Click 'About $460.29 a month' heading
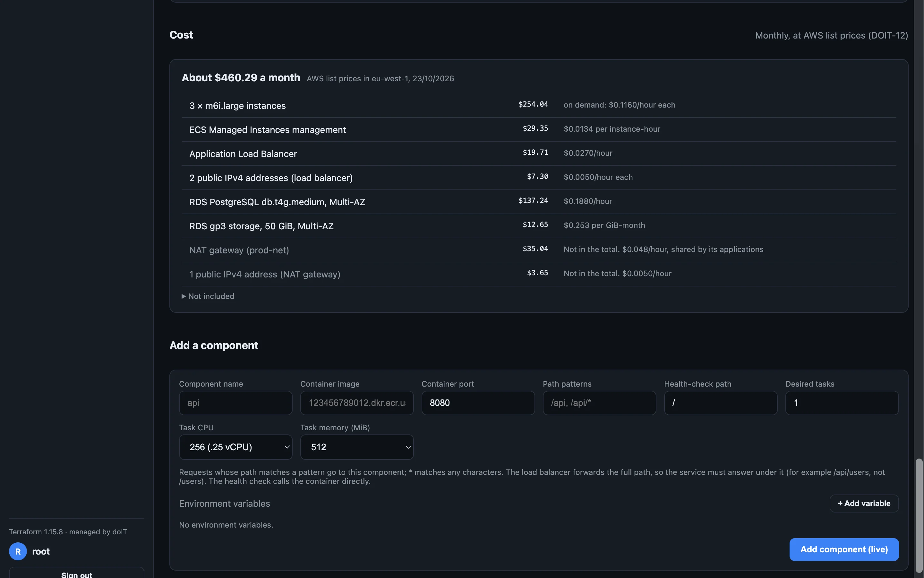Screen dimensions: 924x578 [241, 78]
